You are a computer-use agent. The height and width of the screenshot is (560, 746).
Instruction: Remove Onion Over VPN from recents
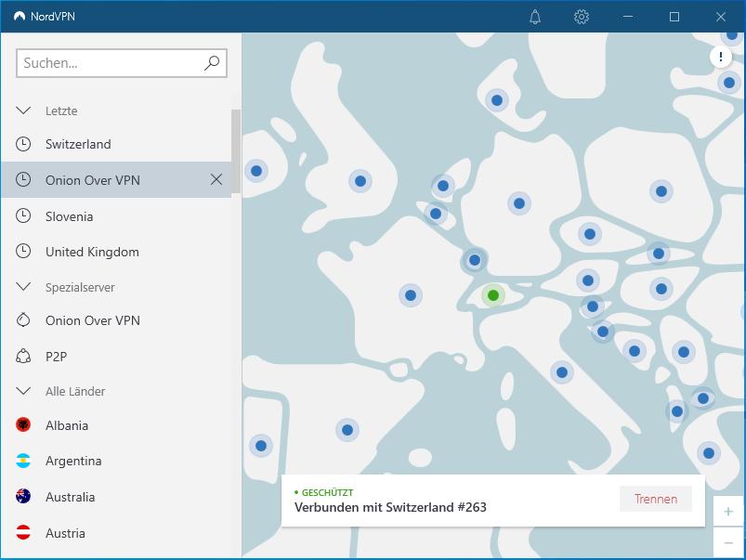point(216,179)
